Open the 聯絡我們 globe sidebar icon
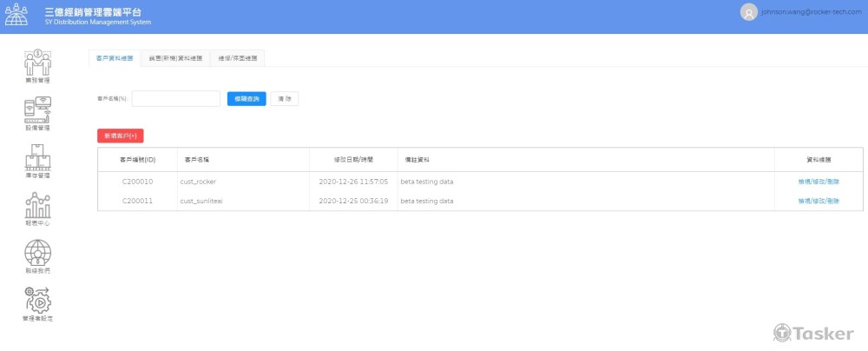The height and width of the screenshot is (351, 868). tap(37, 253)
